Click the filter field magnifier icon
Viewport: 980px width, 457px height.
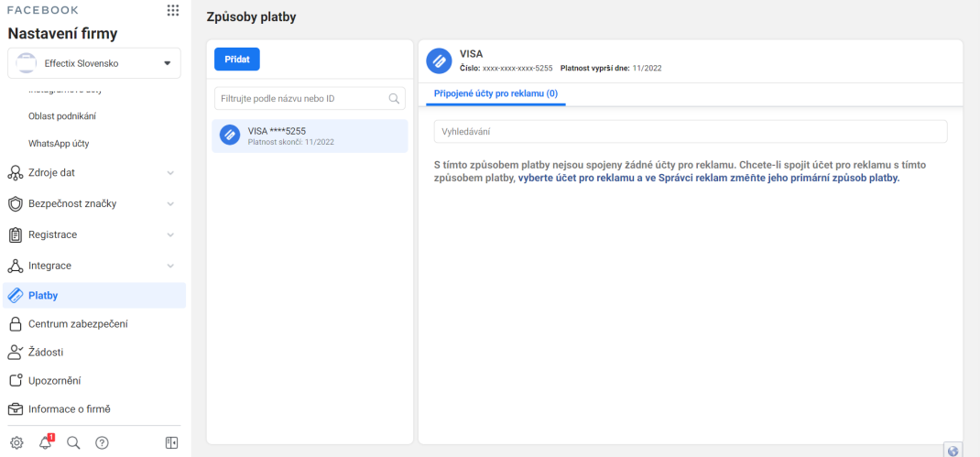394,98
